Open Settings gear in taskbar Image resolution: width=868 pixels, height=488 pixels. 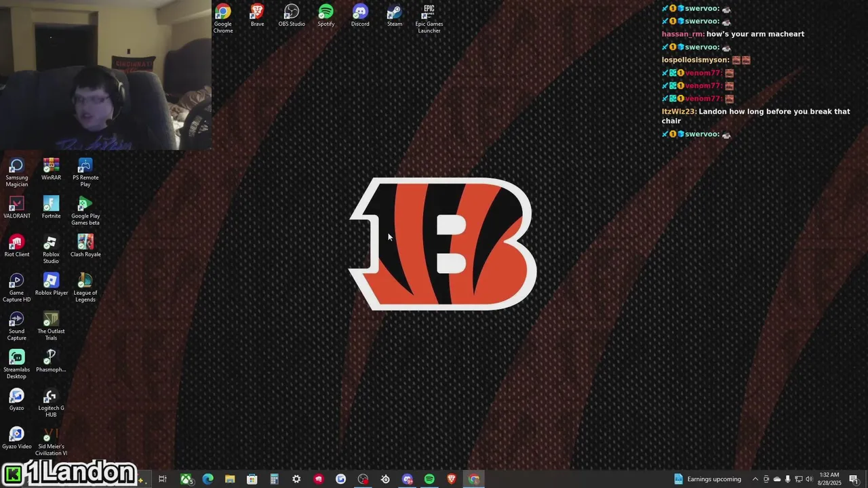(x=296, y=479)
